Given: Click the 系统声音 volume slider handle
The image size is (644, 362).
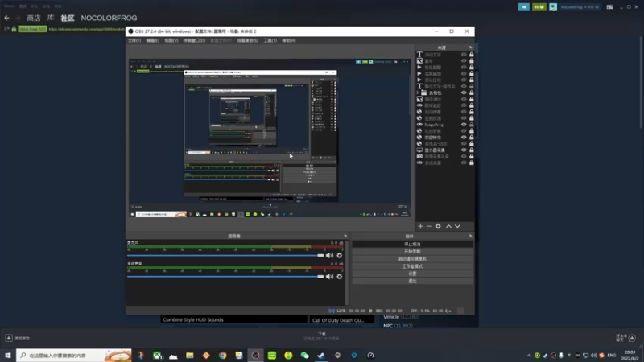Looking at the screenshot, I should point(320,277).
